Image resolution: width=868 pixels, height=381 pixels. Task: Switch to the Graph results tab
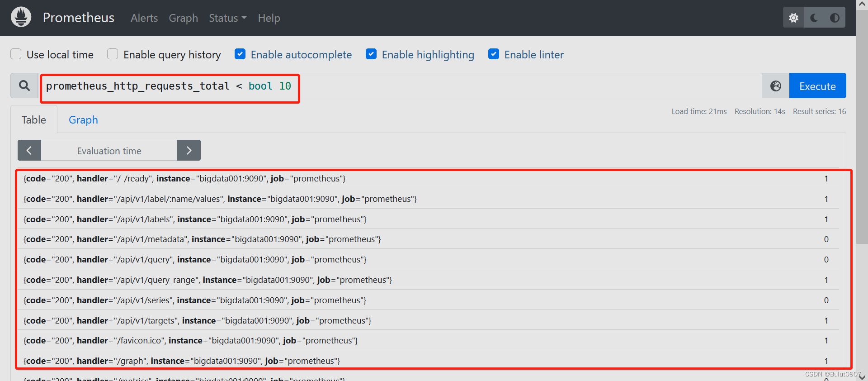(x=83, y=119)
